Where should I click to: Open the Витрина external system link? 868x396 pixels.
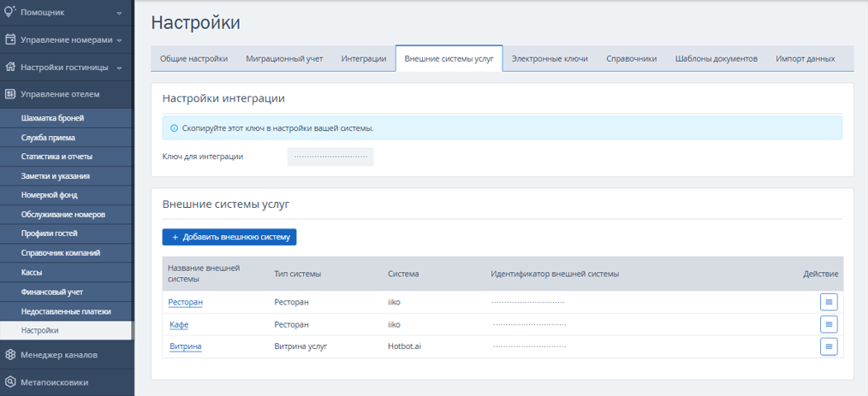pyautogui.click(x=186, y=346)
